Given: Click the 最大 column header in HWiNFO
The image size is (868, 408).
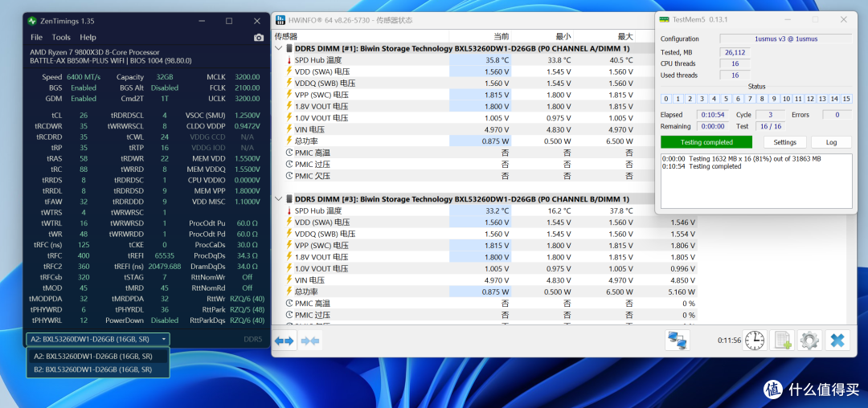Looking at the screenshot, I should 625,36.
